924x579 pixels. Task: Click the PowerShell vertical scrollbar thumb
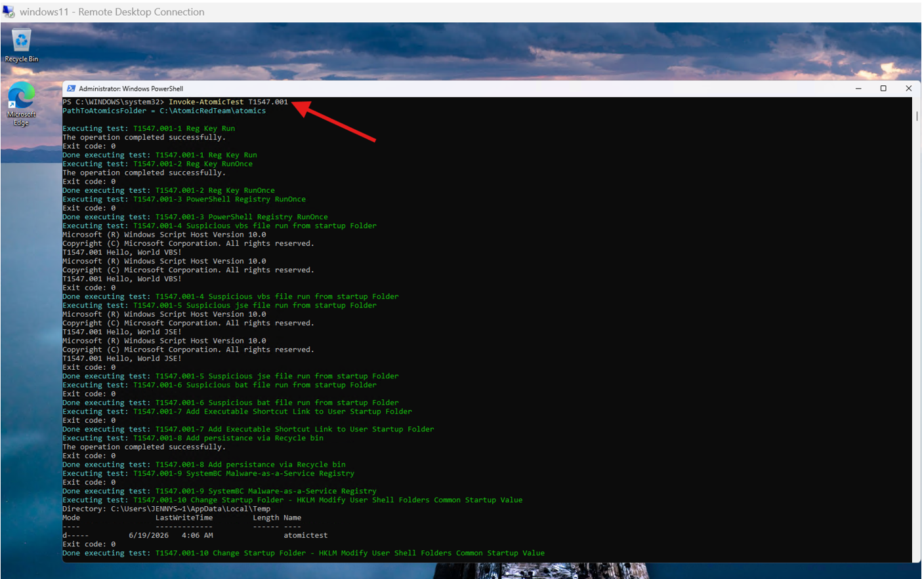916,116
